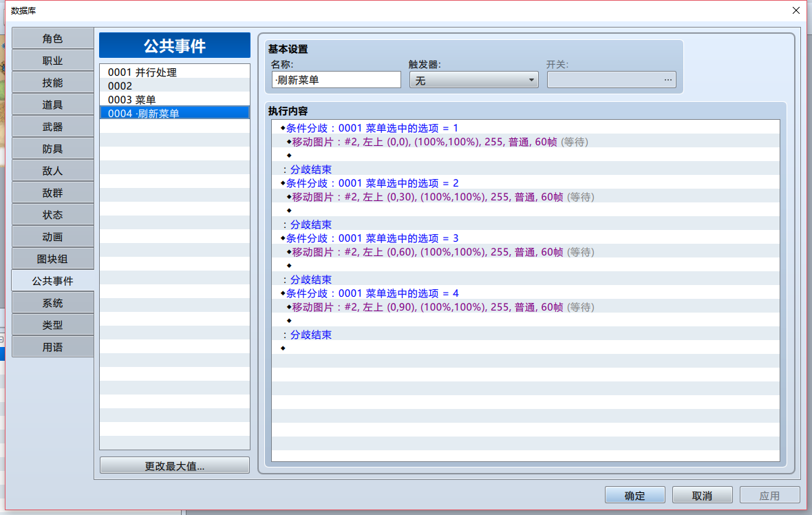Open the 系统 tab
812x515 pixels.
coord(52,303)
